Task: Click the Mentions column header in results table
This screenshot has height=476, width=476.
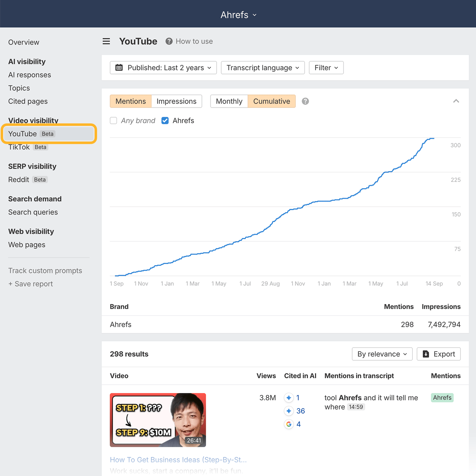Action: (446, 376)
